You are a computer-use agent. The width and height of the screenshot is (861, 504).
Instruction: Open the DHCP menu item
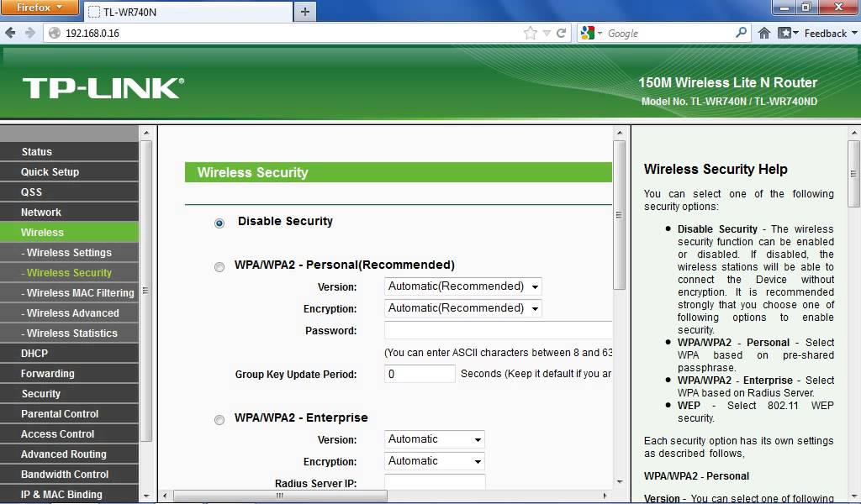pyautogui.click(x=69, y=353)
